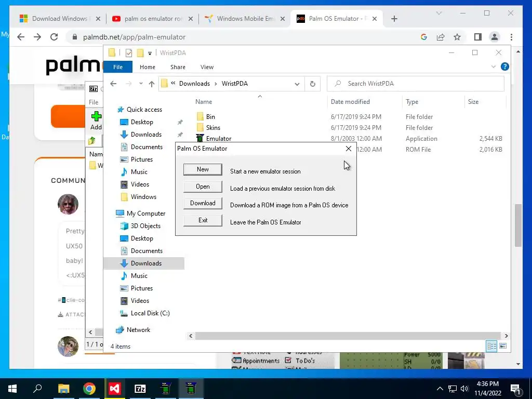
Task: Click the Search WristPDA field
Action: [x=415, y=84]
